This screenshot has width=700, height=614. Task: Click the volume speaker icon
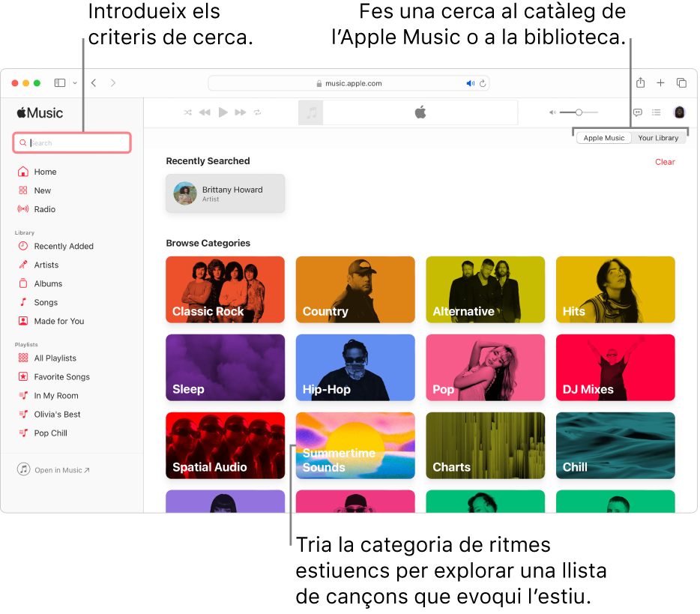552,112
